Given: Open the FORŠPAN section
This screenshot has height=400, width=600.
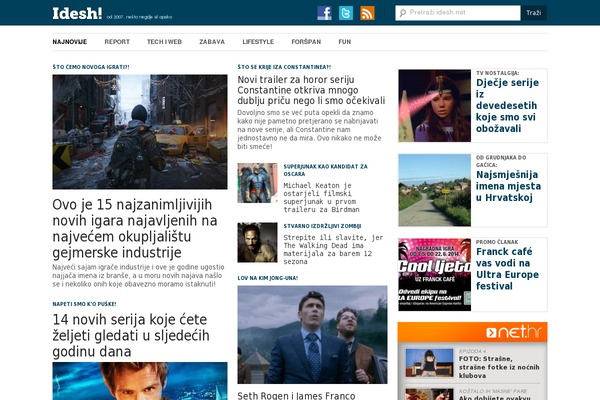Looking at the screenshot, I should coord(306,42).
